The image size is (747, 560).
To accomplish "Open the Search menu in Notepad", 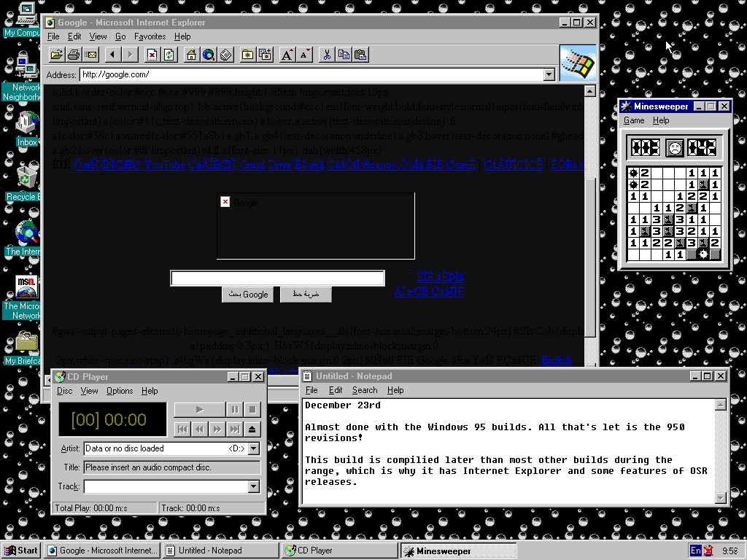I will 365,390.
